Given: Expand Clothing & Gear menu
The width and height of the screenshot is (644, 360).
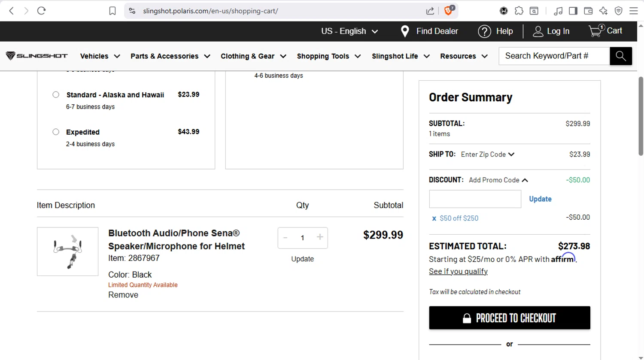Looking at the screenshot, I should (x=253, y=56).
